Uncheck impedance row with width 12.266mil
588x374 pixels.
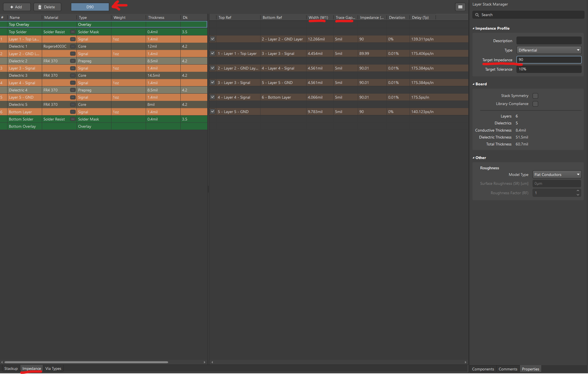[x=213, y=39]
